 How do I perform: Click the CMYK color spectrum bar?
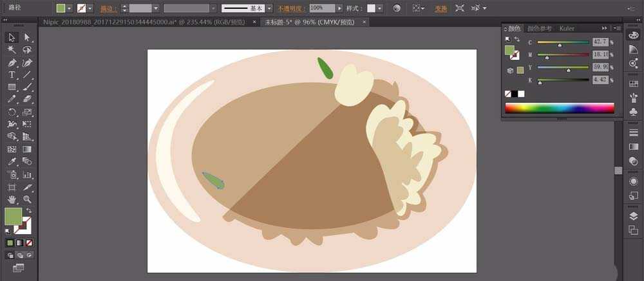pyautogui.click(x=559, y=108)
